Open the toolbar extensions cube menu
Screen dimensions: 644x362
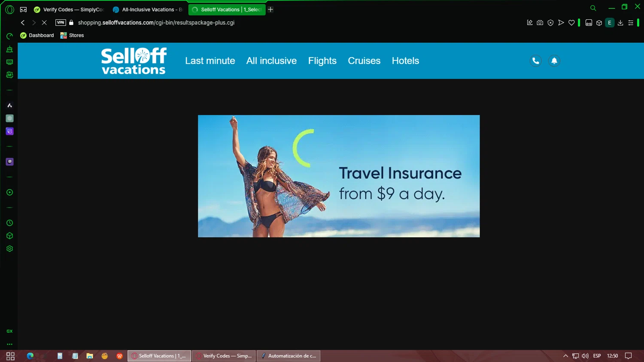(x=599, y=23)
